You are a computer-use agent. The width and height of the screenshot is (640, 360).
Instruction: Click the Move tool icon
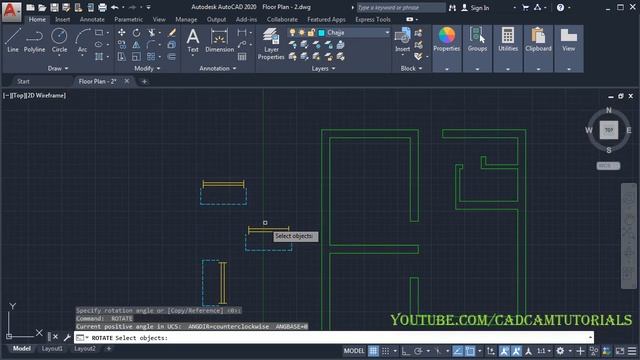pyautogui.click(x=122, y=33)
